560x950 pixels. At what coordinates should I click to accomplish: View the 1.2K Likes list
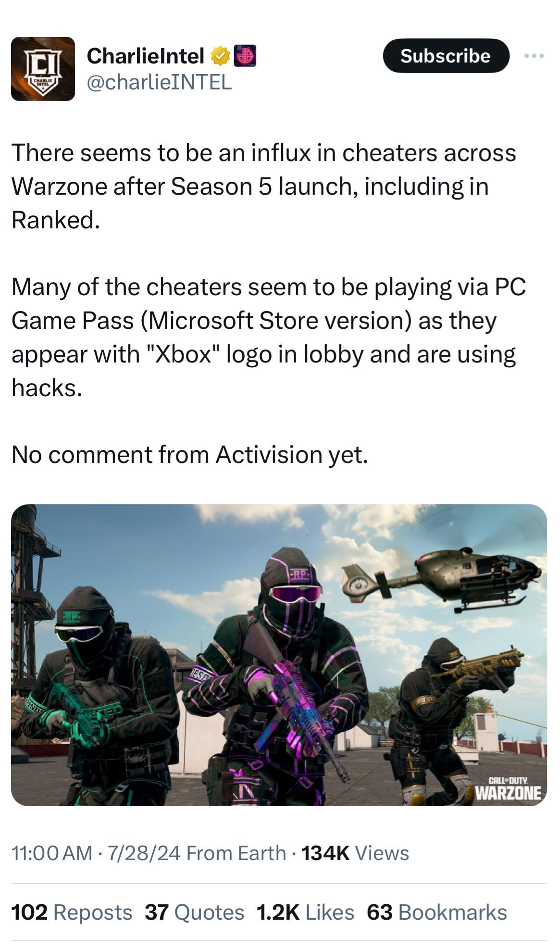pyautogui.click(x=305, y=912)
